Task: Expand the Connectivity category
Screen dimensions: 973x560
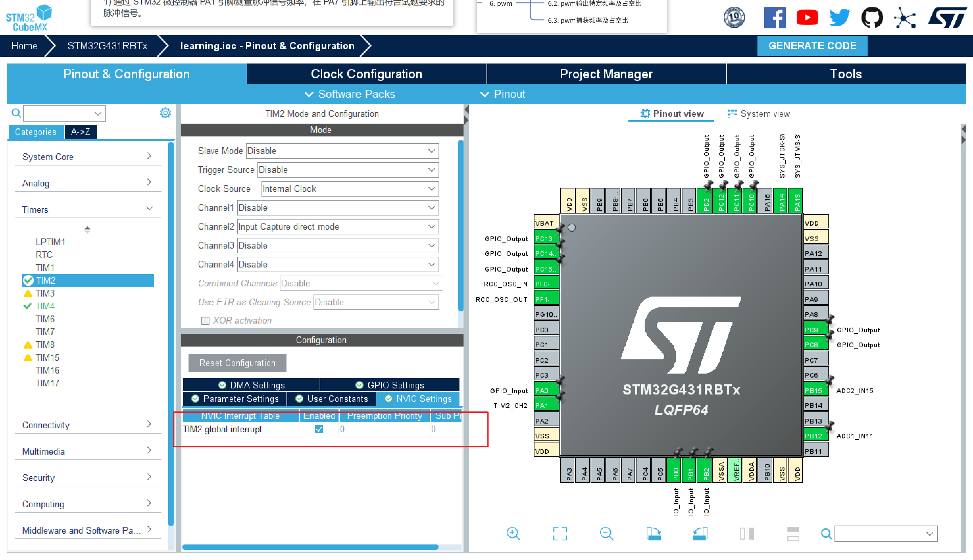Action: pos(88,425)
